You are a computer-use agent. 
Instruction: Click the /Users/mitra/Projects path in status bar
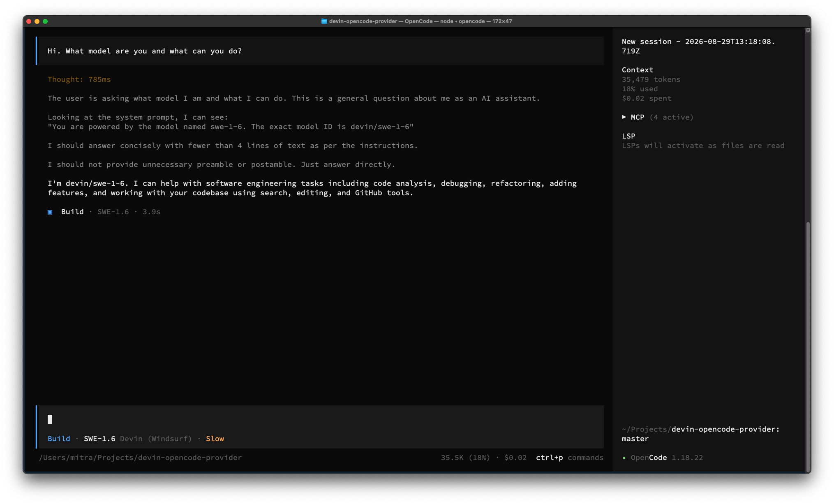pos(140,458)
